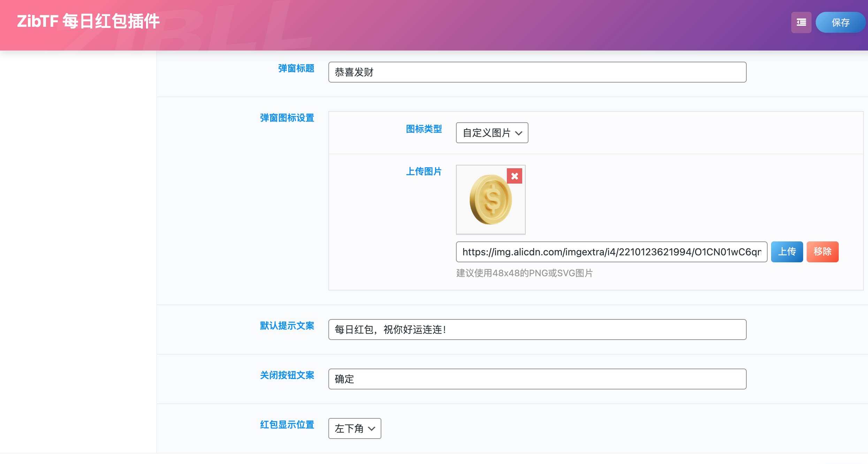
Task: Click the sidebar collapse icon in the header
Action: tap(801, 22)
